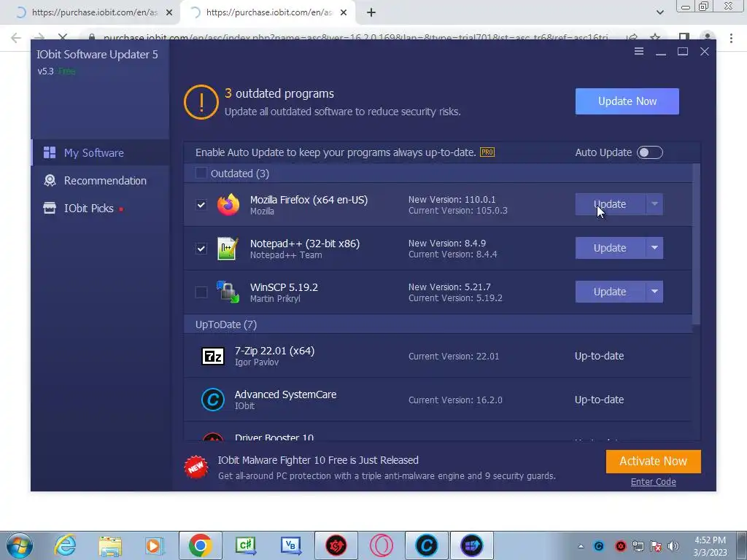The width and height of the screenshot is (747, 560).
Task: Check the WinSCP 5.19.2 checkbox
Action: 201,292
